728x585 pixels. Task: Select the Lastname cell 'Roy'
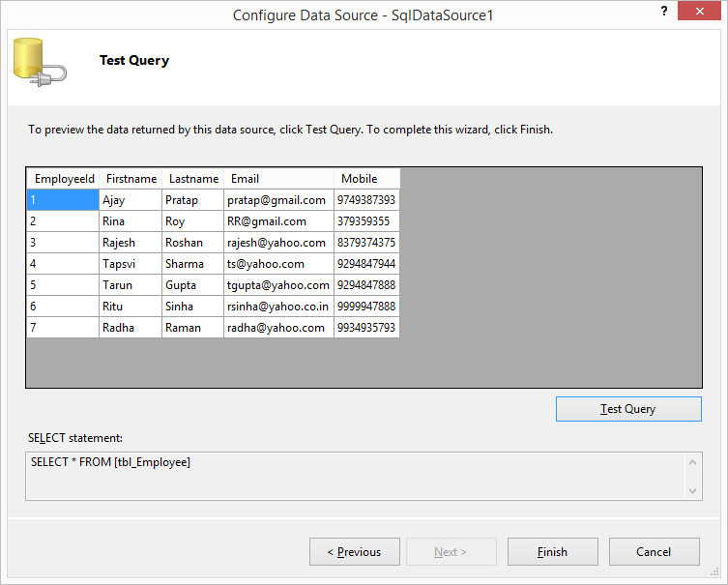pos(192,221)
